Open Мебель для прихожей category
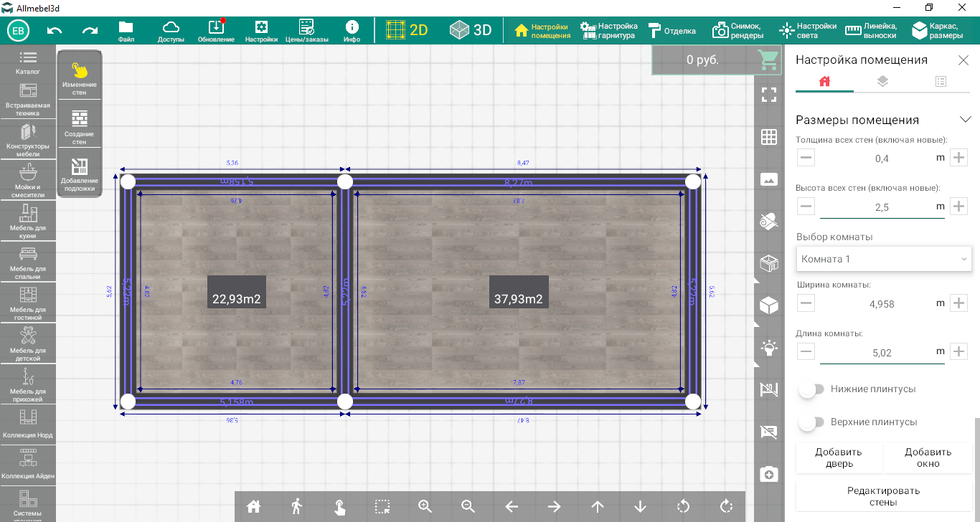The width and height of the screenshot is (980, 522). tap(28, 386)
